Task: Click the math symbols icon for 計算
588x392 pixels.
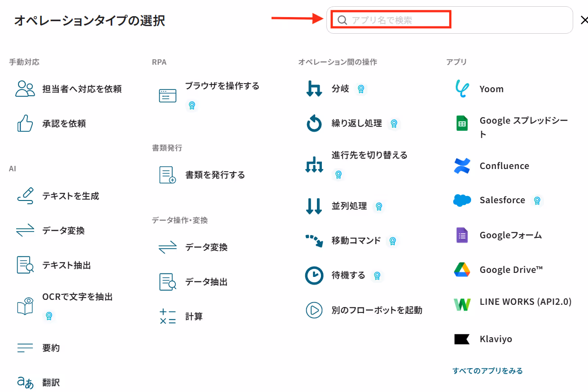Action: coord(168,316)
